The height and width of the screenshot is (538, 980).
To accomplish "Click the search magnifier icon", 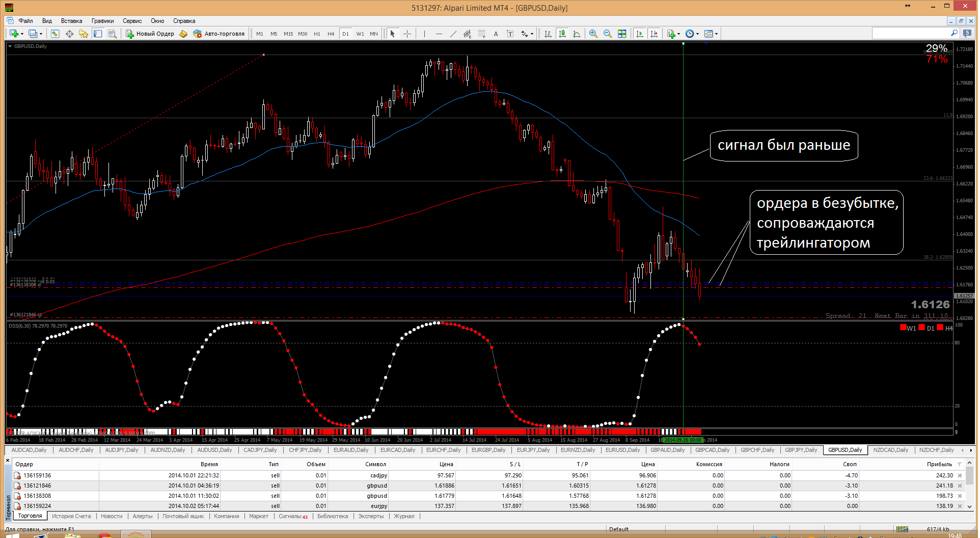I will click(x=954, y=33).
